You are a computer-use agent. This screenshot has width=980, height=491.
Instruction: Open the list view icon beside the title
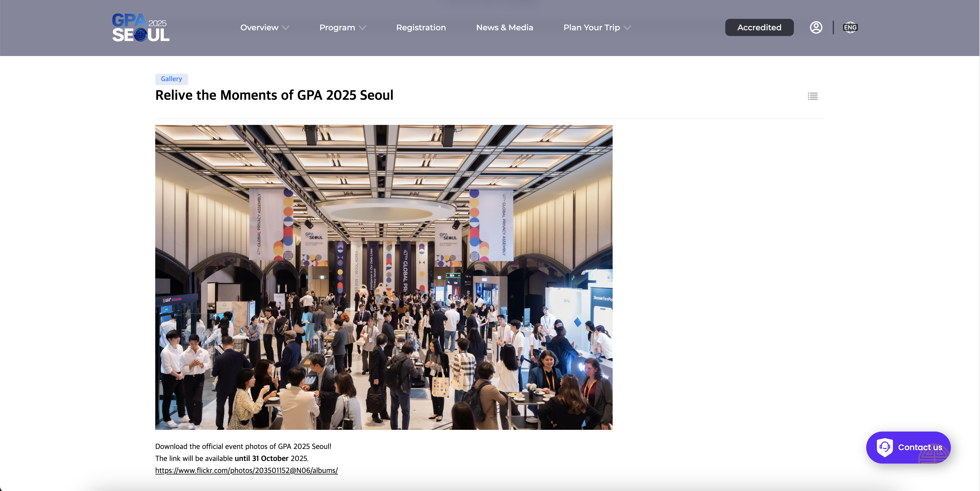[812, 97]
